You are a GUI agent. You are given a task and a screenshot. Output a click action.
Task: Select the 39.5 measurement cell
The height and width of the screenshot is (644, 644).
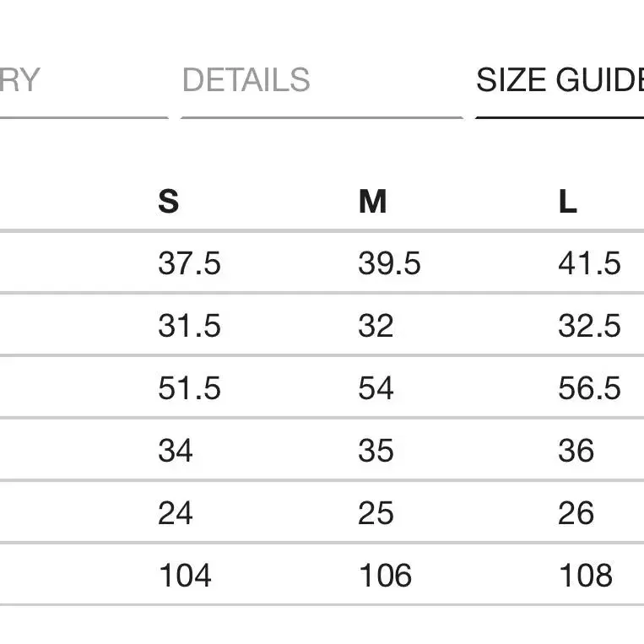(x=389, y=263)
